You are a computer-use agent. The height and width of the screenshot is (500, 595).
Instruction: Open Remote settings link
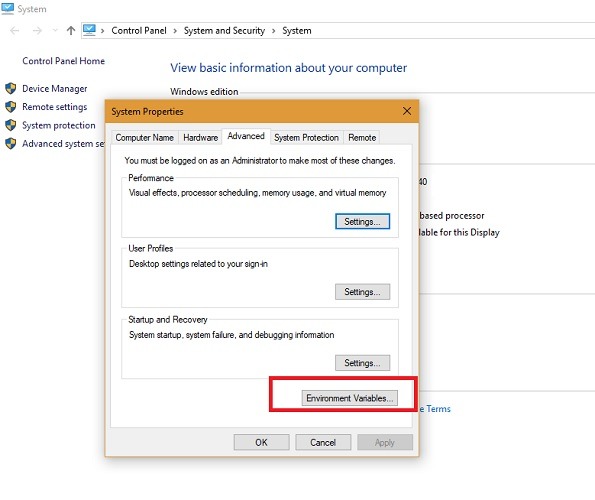click(x=55, y=107)
